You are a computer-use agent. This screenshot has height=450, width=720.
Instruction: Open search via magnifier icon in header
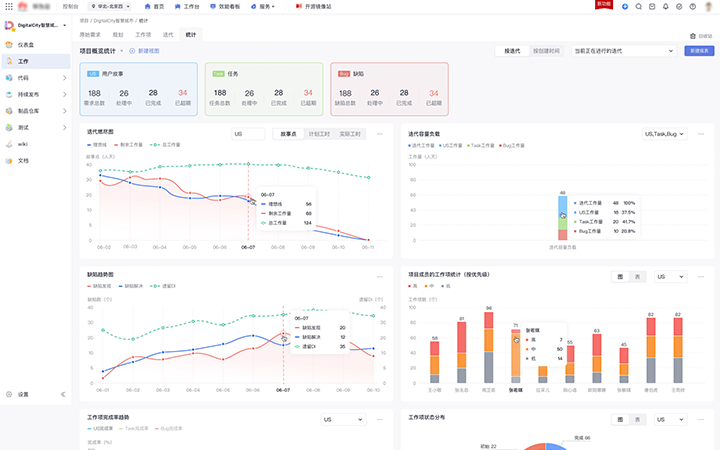pos(639,6)
